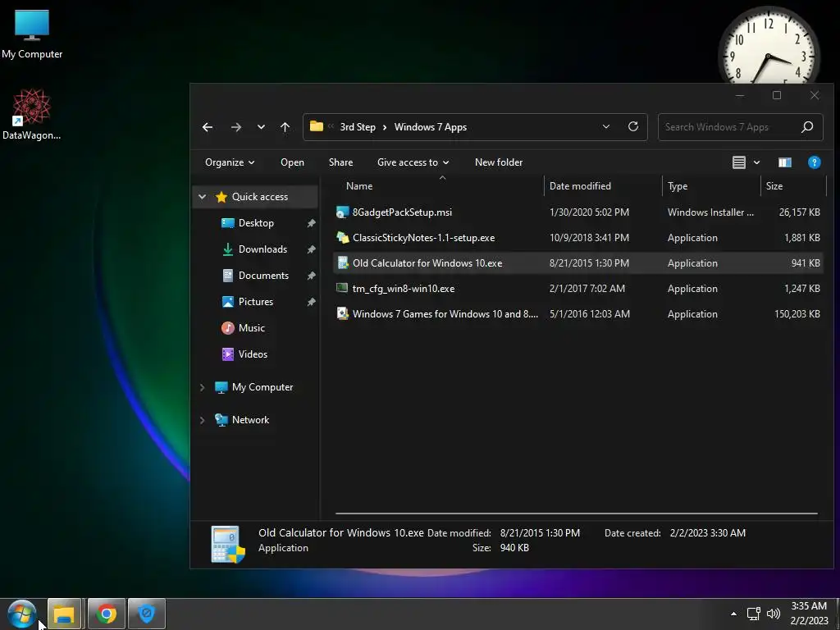Select 8GadgetPackSetup.msi file

(x=402, y=212)
